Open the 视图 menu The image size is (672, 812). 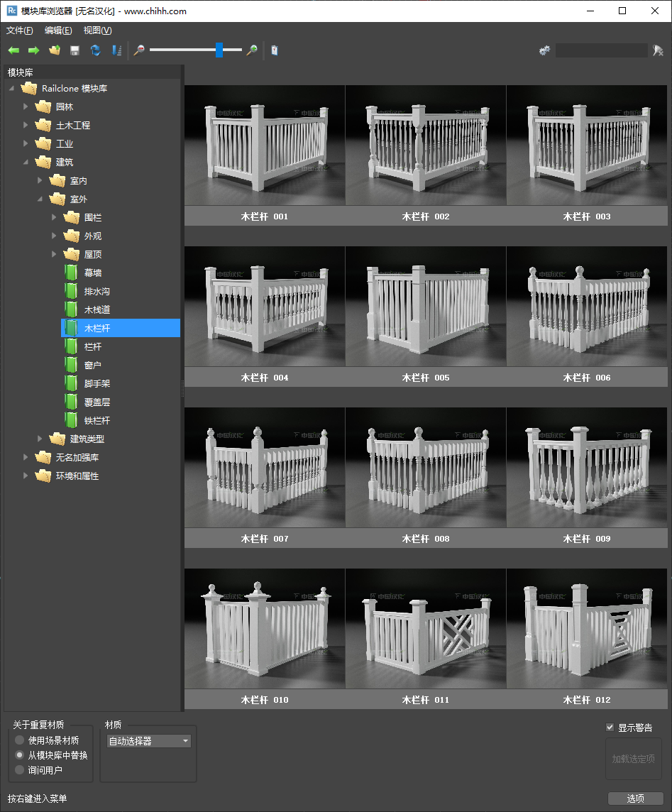click(97, 31)
